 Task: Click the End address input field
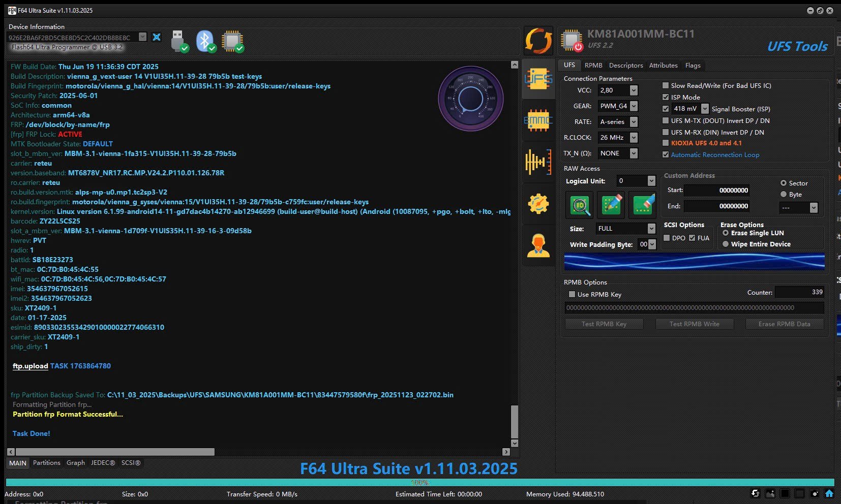pos(717,206)
